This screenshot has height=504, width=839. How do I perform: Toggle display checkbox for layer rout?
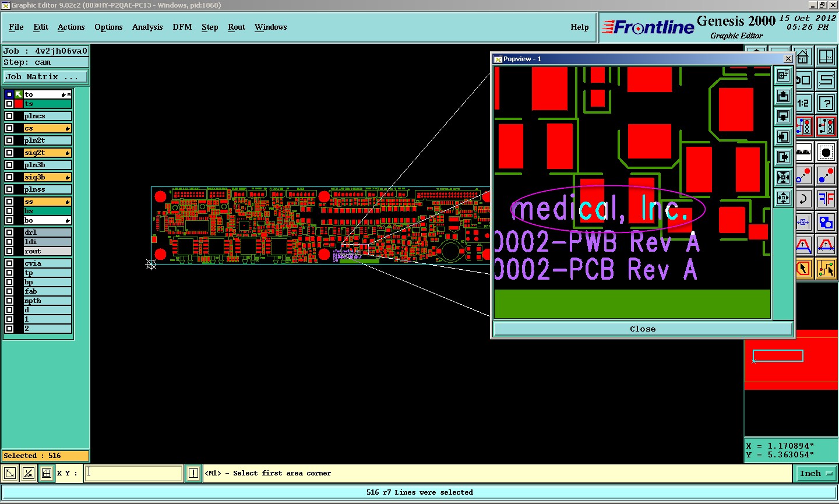pyautogui.click(x=9, y=251)
